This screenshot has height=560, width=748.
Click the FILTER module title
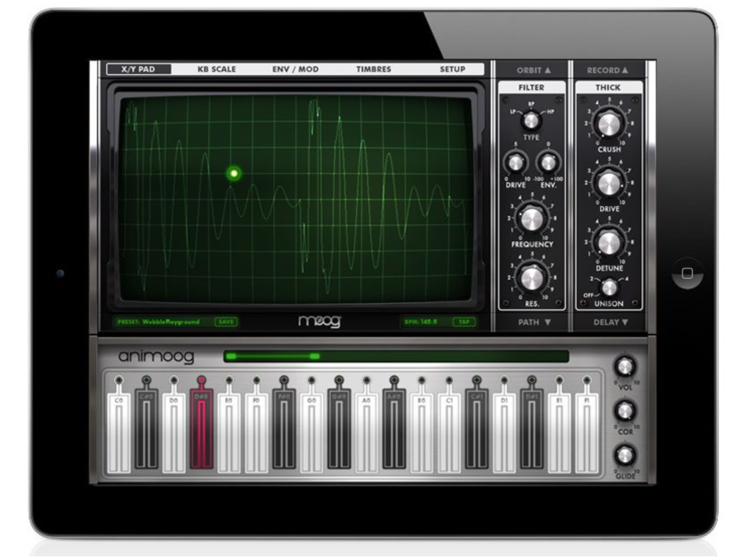click(x=531, y=87)
